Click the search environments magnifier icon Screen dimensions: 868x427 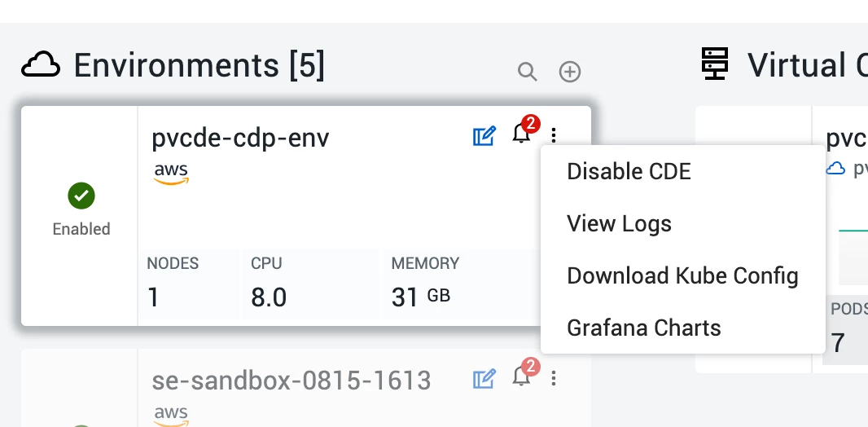coord(527,72)
